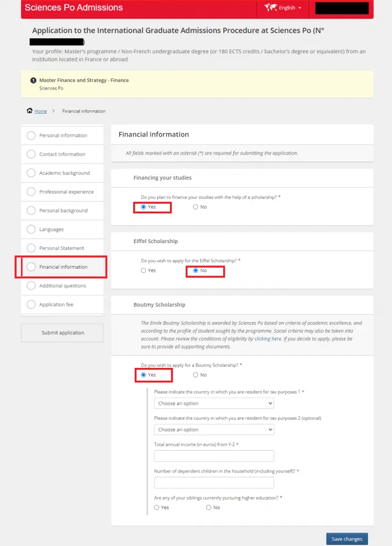Open Academic background section in sidebar
Screen dimensions: 392x546
[x=62, y=173]
